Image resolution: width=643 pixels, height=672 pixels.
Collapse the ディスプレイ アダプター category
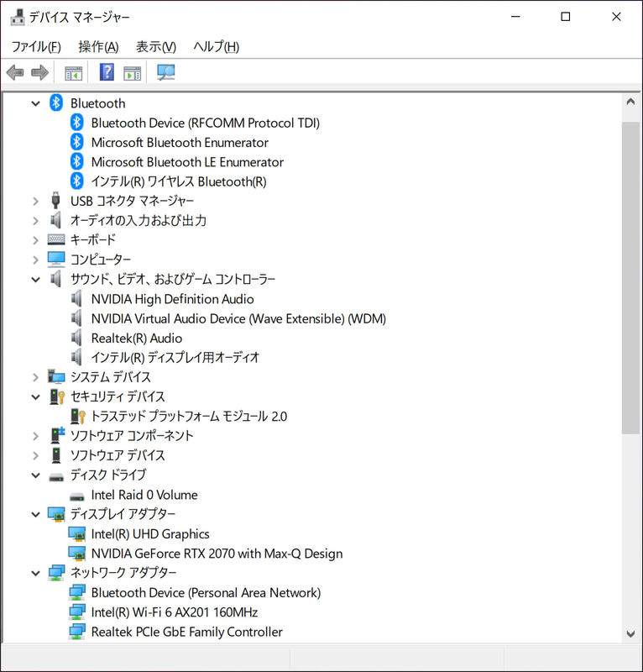36,514
